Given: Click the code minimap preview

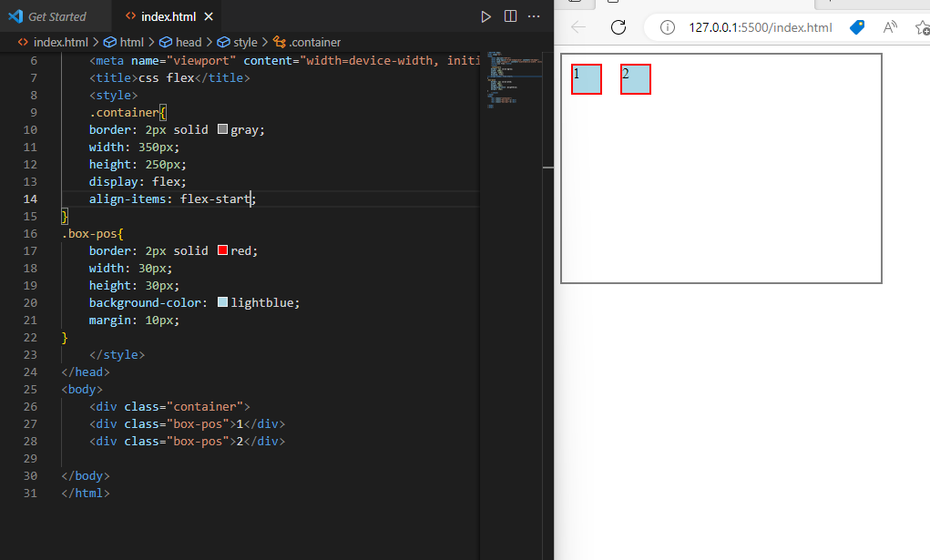Looking at the screenshot, I should (515, 79).
